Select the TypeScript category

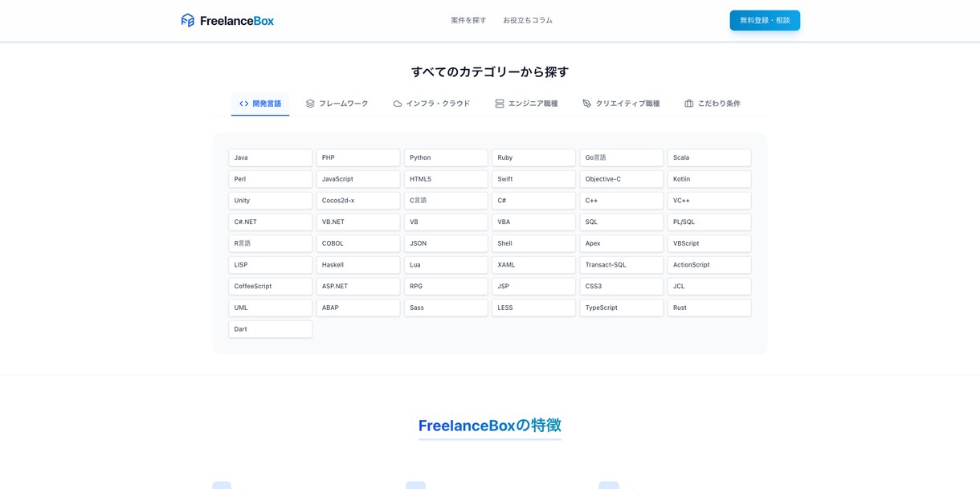622,308
